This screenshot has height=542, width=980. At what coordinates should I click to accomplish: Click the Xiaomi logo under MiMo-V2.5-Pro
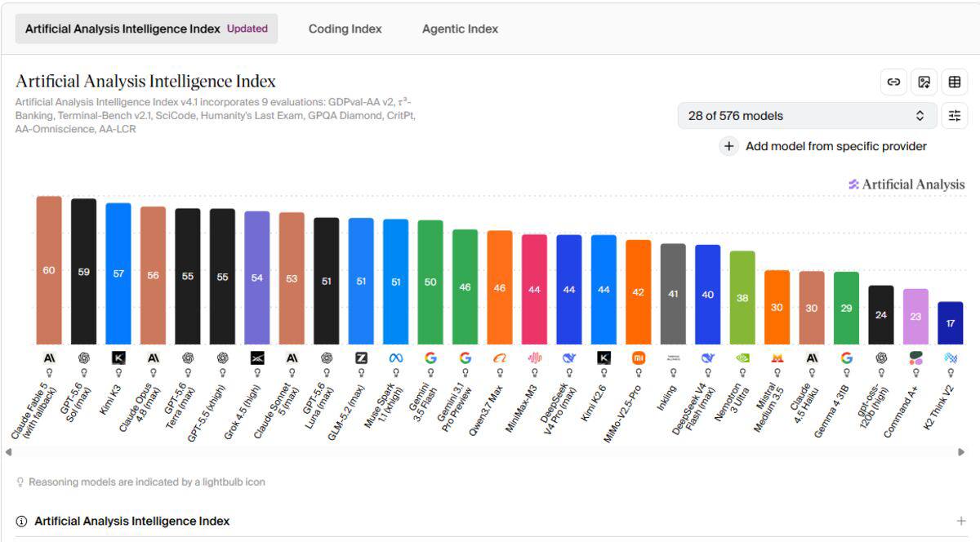tap(639, 358)
